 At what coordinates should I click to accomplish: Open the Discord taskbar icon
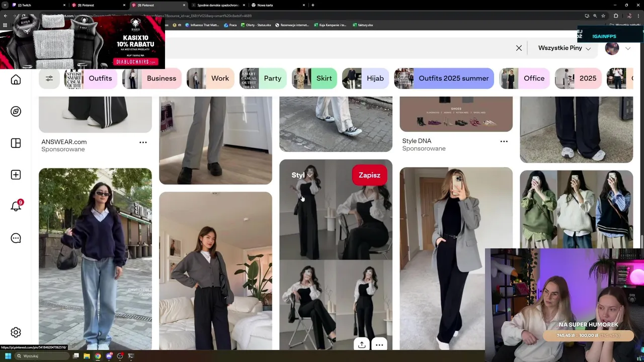click(109, 356)
